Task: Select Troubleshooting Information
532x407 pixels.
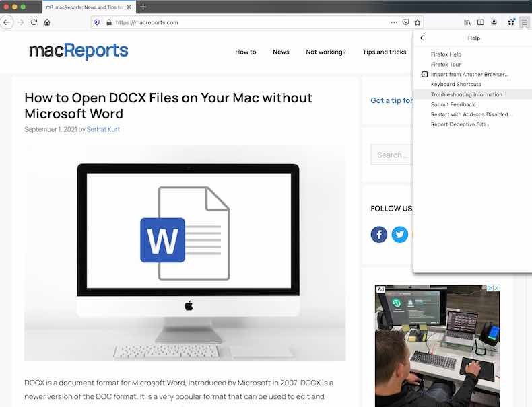Action: coord(467,94)
